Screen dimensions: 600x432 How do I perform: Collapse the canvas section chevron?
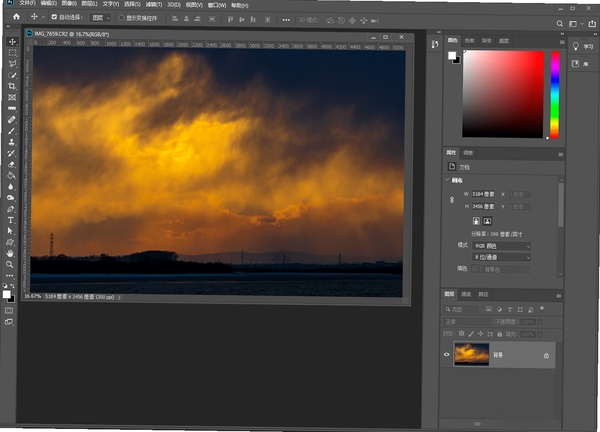coord(447,180)
